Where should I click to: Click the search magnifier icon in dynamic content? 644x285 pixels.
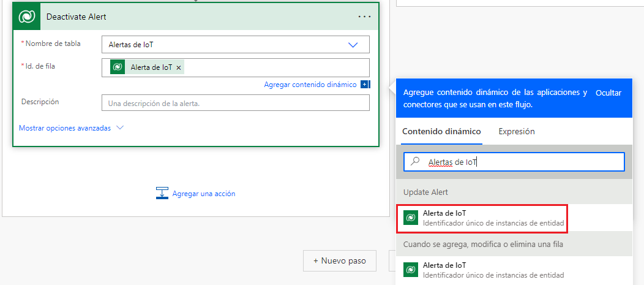[416, 162]
